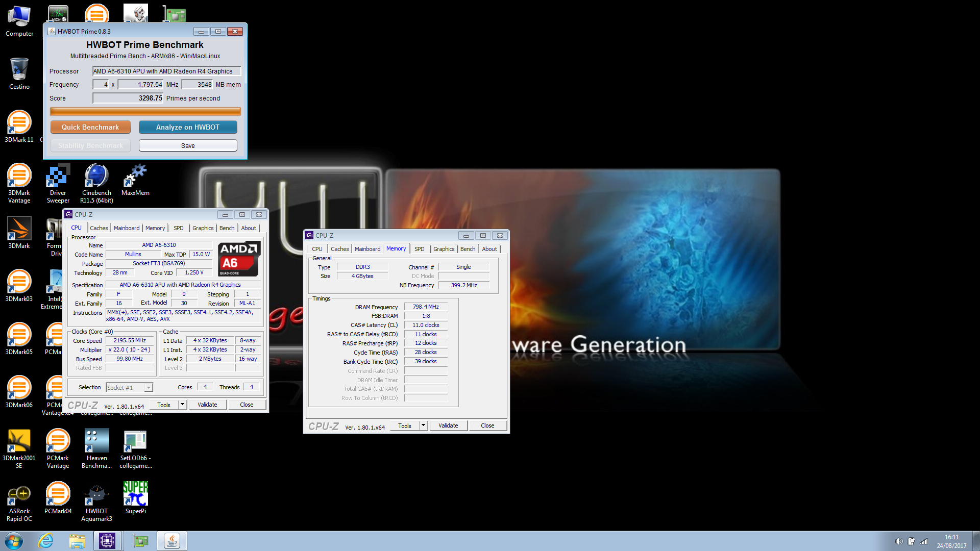Launch Cinebench R11.5 (64bit) shortcut

pyautogui.click(x=97, y=183)
